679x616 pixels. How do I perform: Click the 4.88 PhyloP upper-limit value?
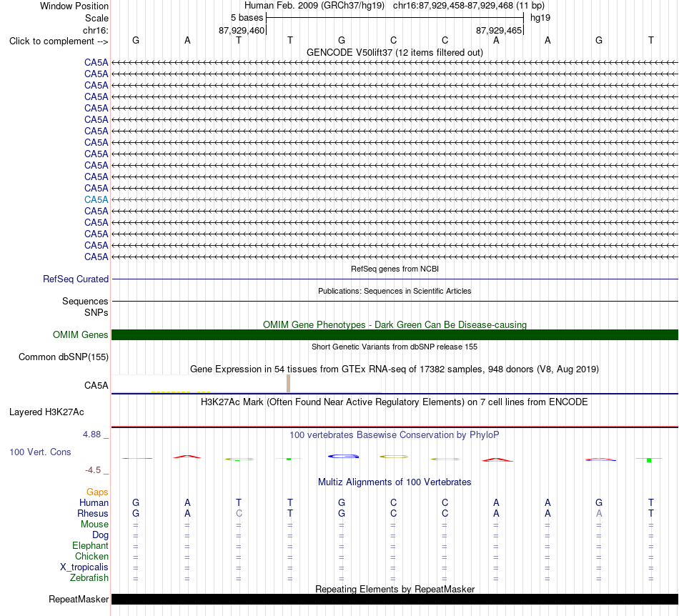pos(91,434)
